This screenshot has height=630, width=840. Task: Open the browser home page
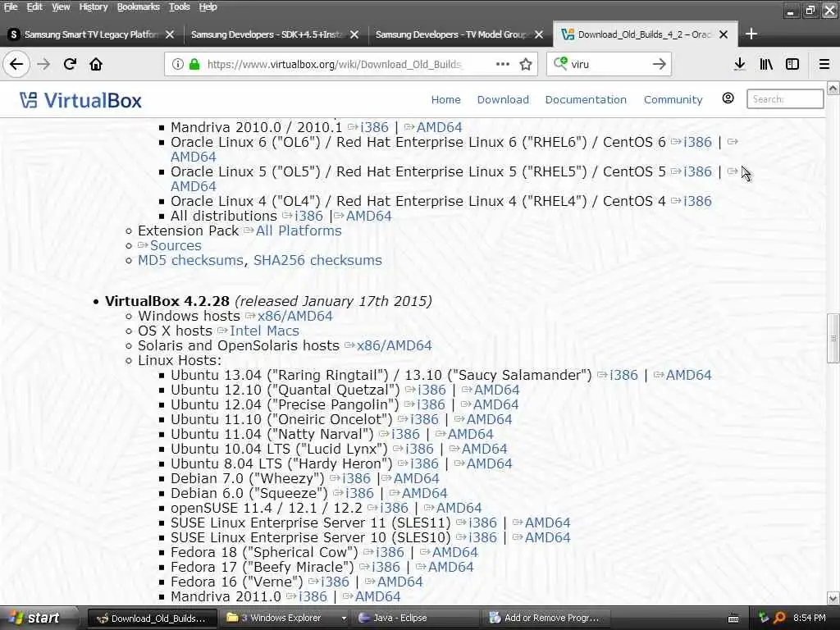coord(96,64)
